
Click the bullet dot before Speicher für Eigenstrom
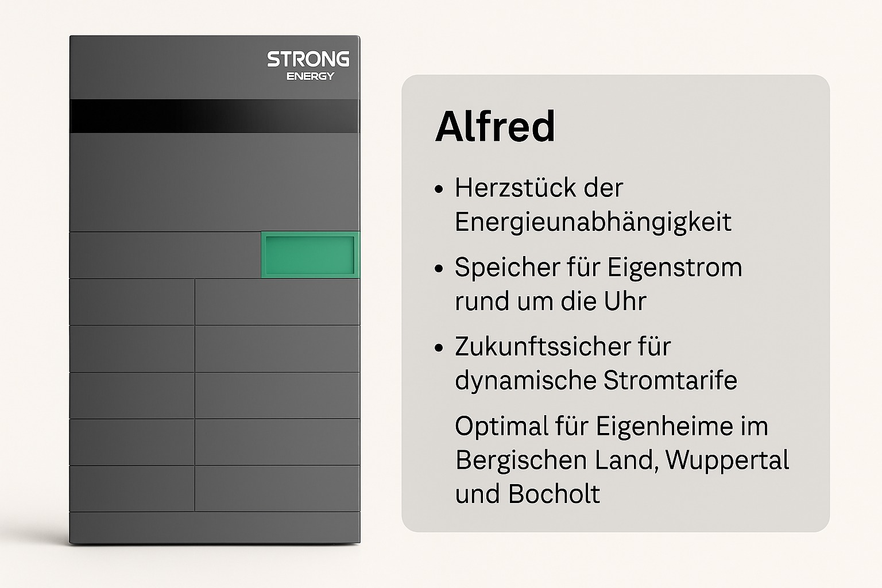tap(440, 268)
